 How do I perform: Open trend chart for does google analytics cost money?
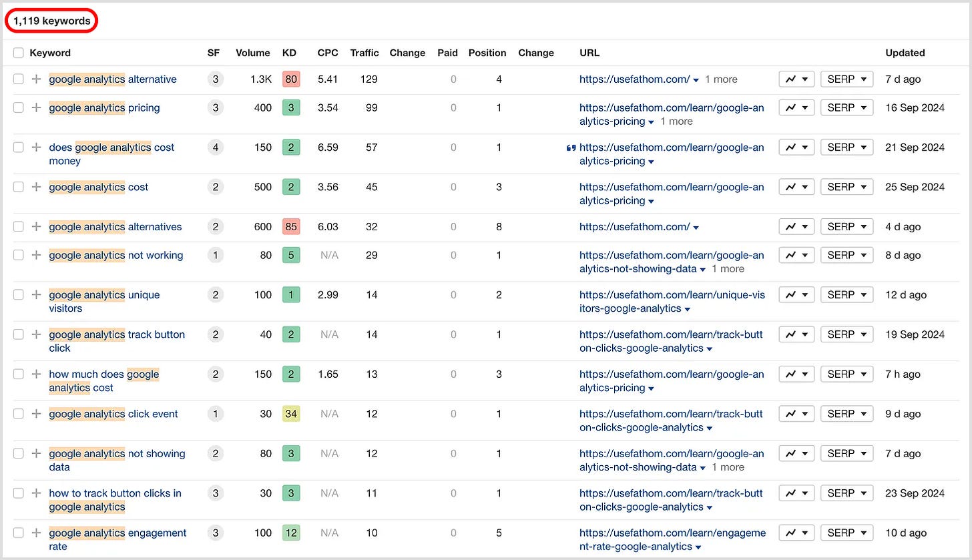coord(796,148)
